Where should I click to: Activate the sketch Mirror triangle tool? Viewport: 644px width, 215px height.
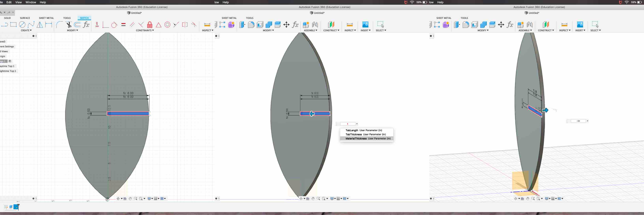point(40,25)
